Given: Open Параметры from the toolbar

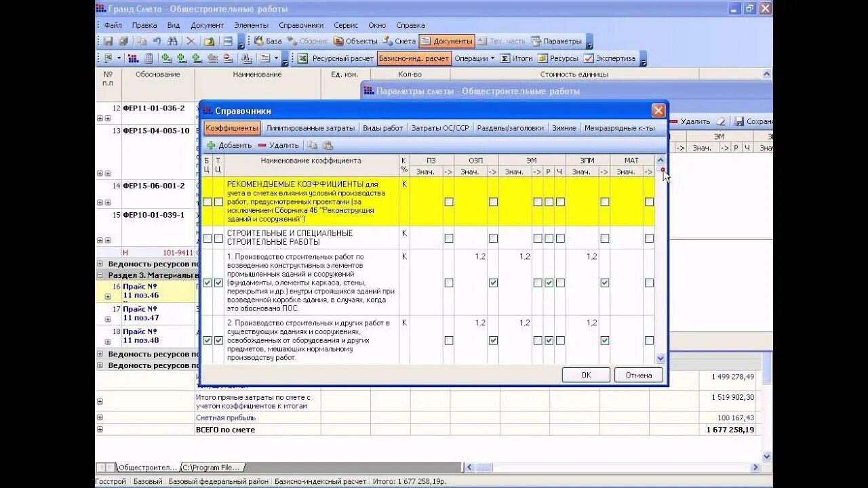Looking at the screenshot, I should click(x=557, y=41).
